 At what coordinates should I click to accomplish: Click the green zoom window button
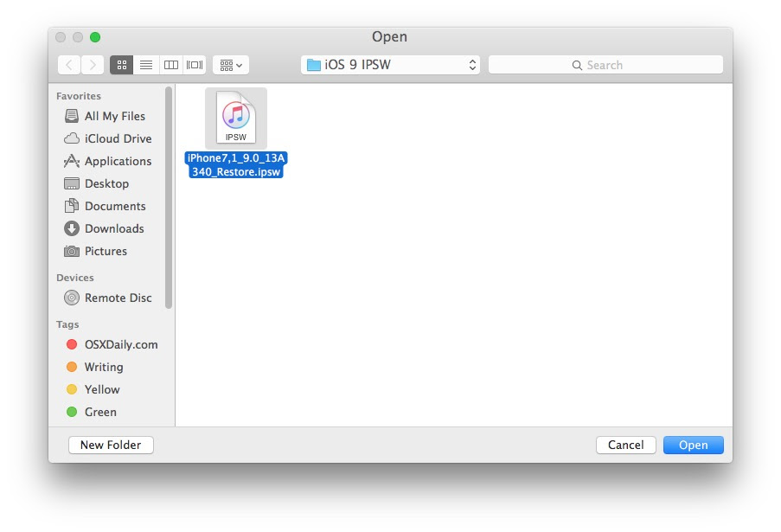95,37
